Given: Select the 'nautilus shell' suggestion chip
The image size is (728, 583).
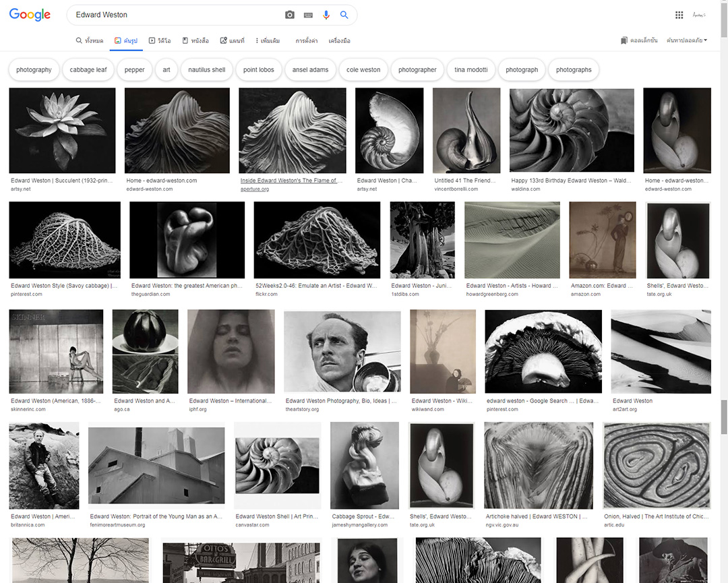Looking at the screenshot, I should pyautogui.click(x=207, y=69).
